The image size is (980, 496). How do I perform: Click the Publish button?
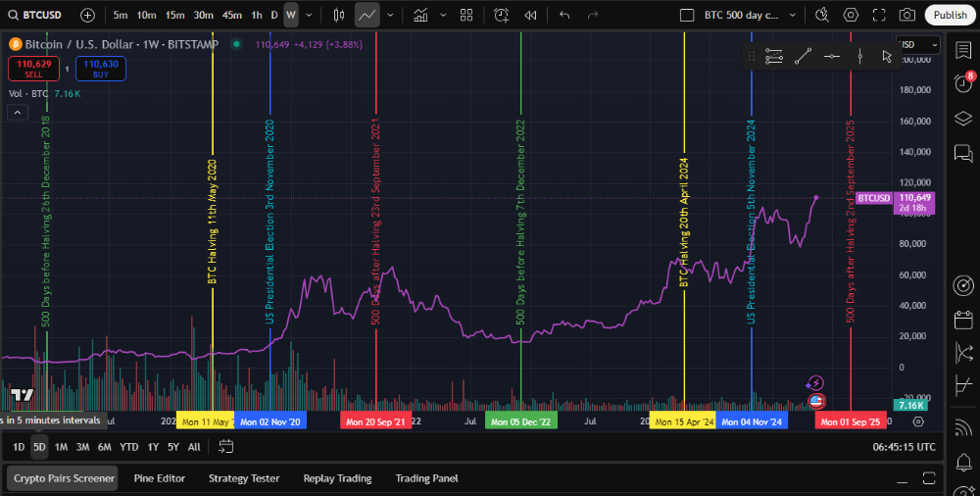pos(950,15)
